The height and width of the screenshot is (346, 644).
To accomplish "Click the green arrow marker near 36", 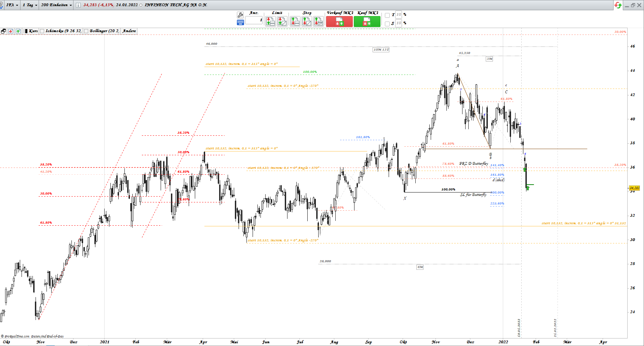I will tap(525, 170).
